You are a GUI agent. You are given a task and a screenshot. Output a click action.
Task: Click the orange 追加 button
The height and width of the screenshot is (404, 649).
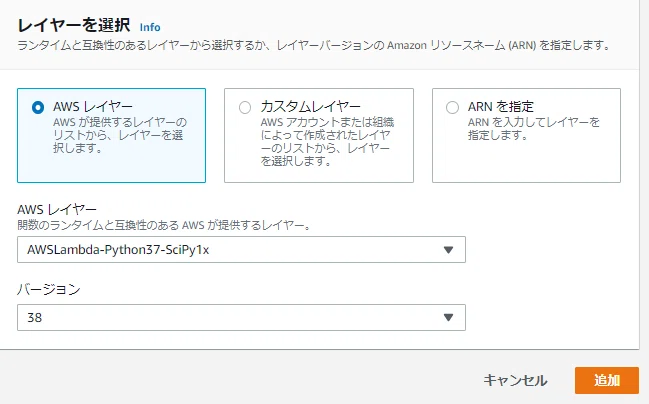click(607, 380)
